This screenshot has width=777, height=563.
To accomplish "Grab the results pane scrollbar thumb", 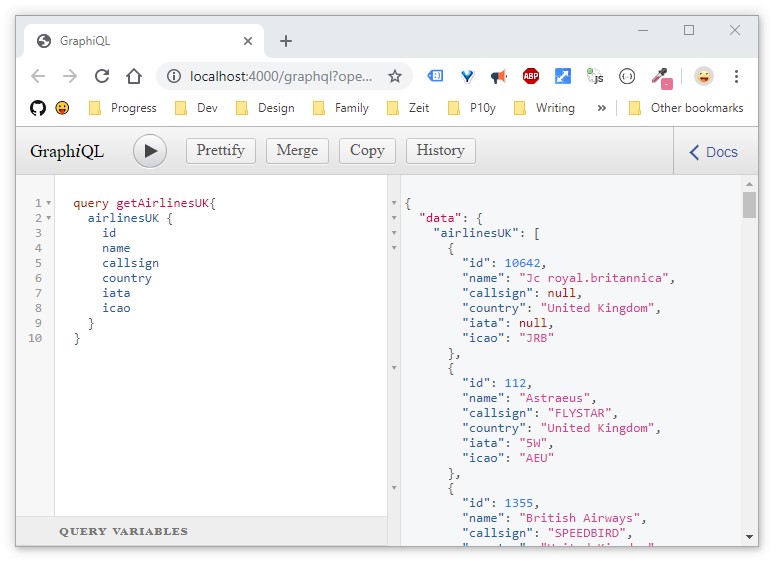I will pyautogui.click(x=749, y=205).
